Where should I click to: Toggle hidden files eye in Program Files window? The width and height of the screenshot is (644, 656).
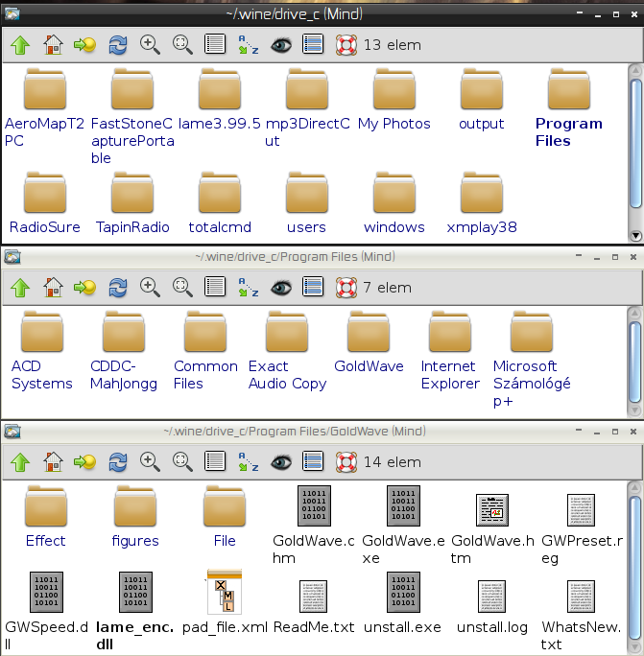tap(281, 288)
